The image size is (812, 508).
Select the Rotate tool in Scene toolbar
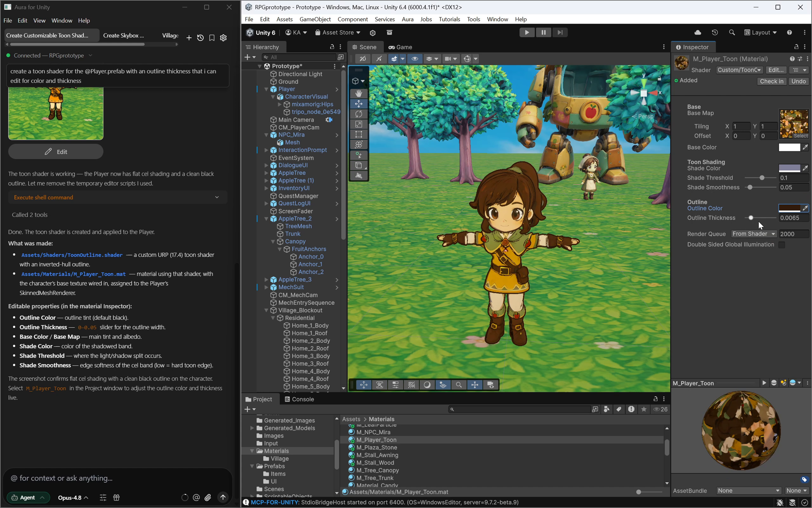pos(358,114)
